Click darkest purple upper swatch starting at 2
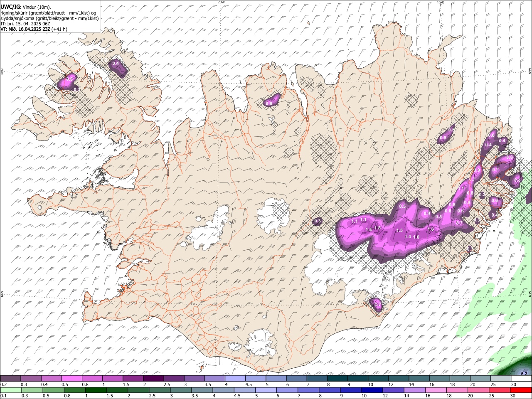This screenshot has height=399, width=532. 153,379
